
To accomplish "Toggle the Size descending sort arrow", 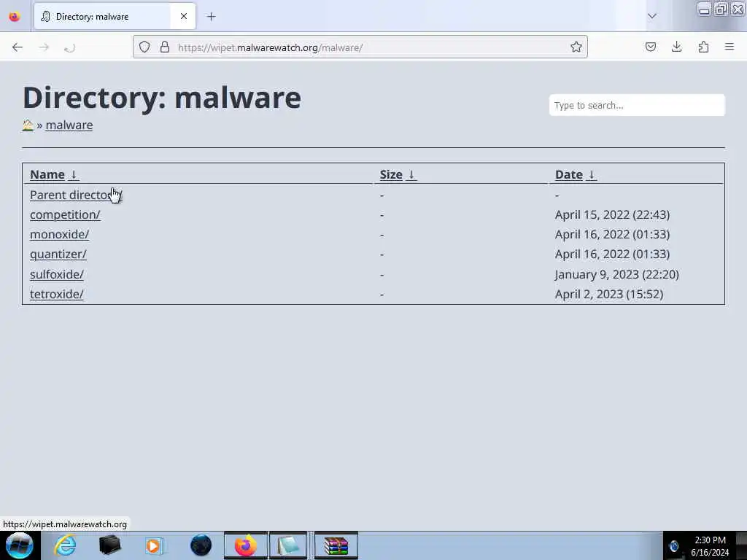I will click(x=411, y=175).
